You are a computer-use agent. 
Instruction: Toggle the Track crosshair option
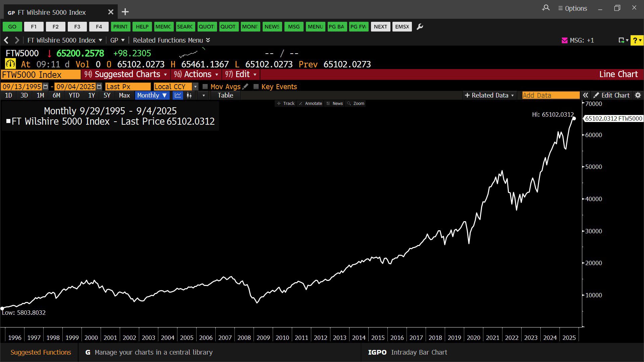285,104
